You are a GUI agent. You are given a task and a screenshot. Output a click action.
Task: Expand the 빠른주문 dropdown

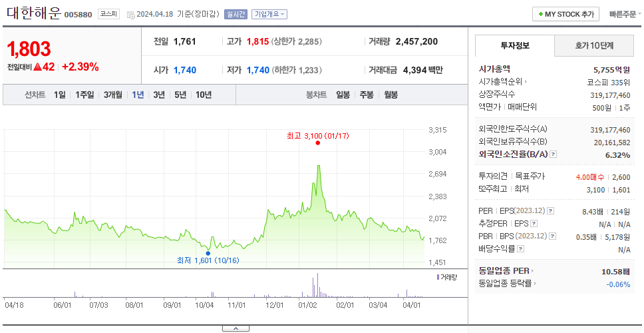click(625, 15)
